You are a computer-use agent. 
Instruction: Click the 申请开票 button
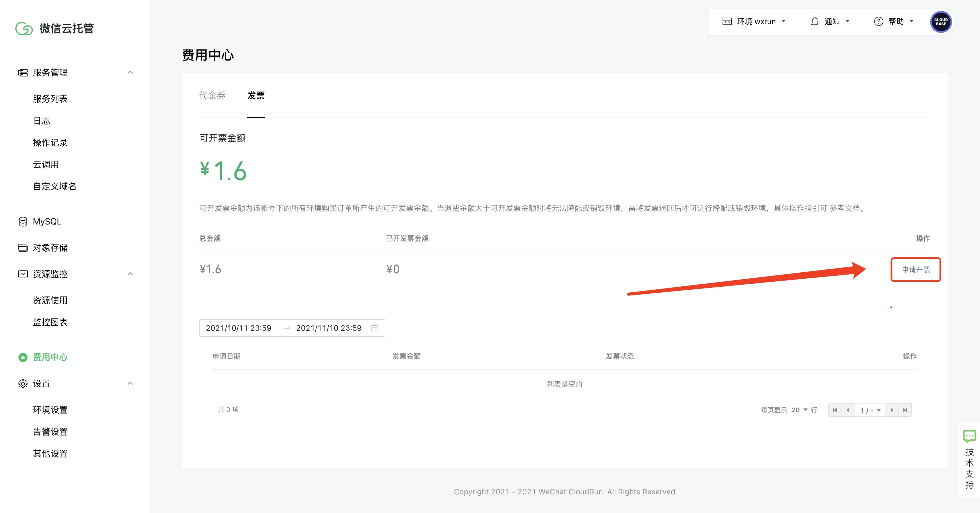(x=916, y=269)
